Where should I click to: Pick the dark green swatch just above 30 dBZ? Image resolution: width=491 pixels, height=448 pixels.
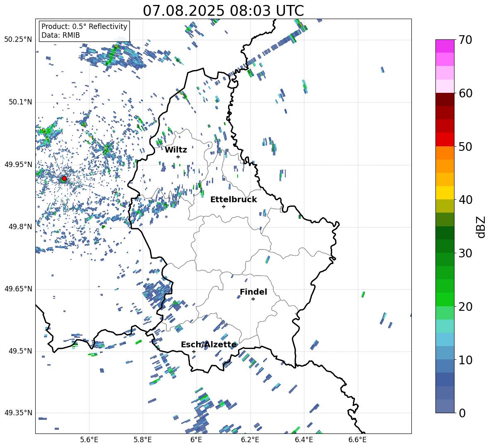445,246
